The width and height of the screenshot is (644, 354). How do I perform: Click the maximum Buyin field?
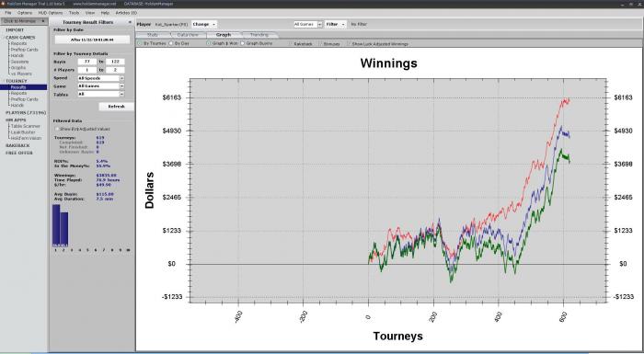(x=115, y=62)
